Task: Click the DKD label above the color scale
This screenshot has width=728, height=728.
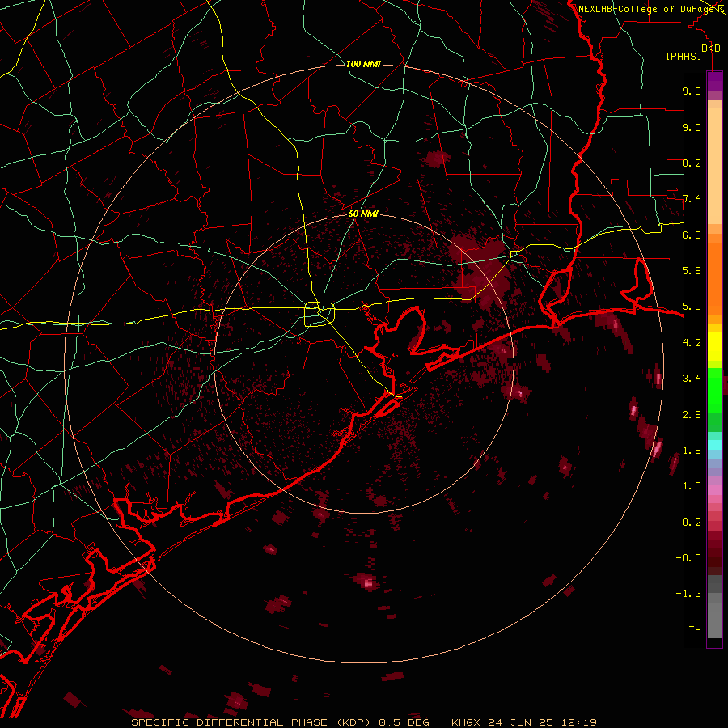Action: point(711,49)
